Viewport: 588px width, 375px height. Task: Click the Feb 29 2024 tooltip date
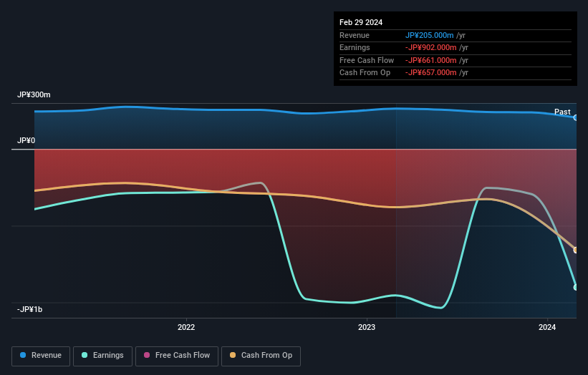coord(361,22)
